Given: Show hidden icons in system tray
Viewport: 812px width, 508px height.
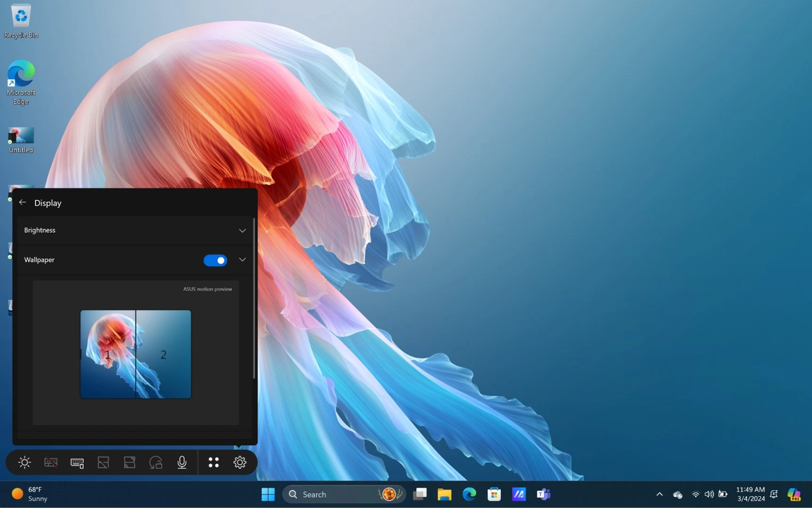Looking at the screenshot, I should [659, 494].
